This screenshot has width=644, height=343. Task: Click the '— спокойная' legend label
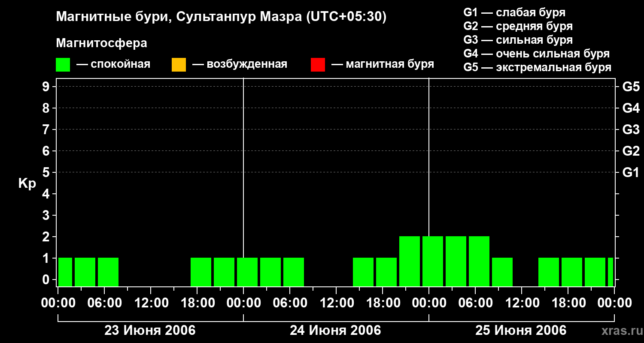113,64
